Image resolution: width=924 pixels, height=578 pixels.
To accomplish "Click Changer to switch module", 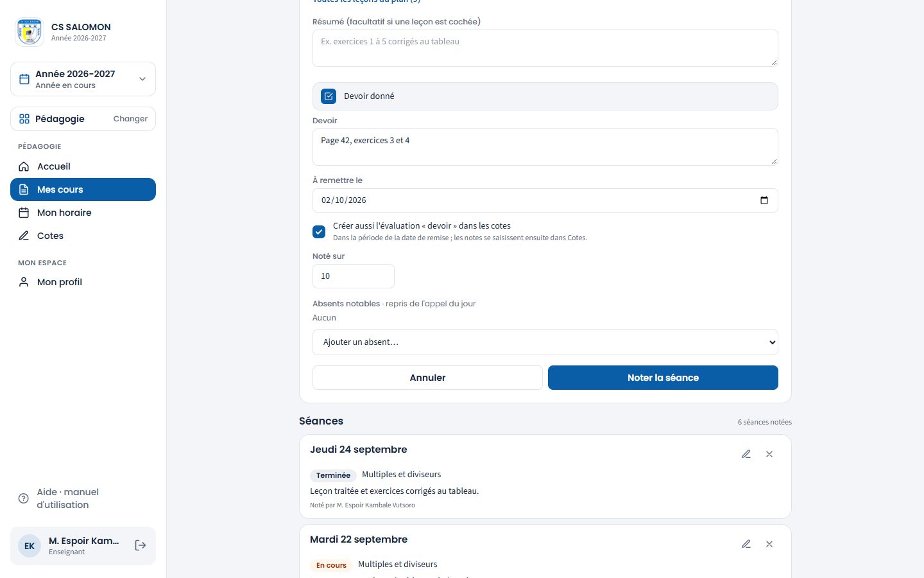I will (x=130, y=119).
